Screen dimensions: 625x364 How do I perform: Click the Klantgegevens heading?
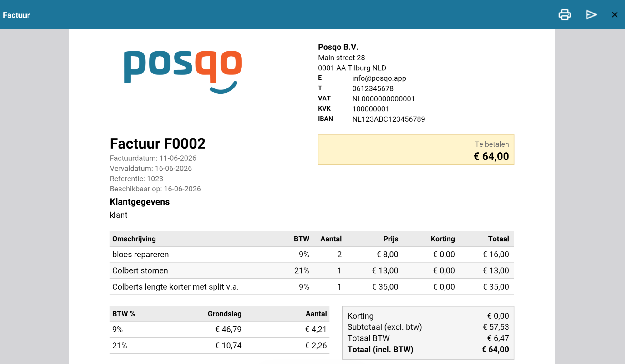pos(140,202)
